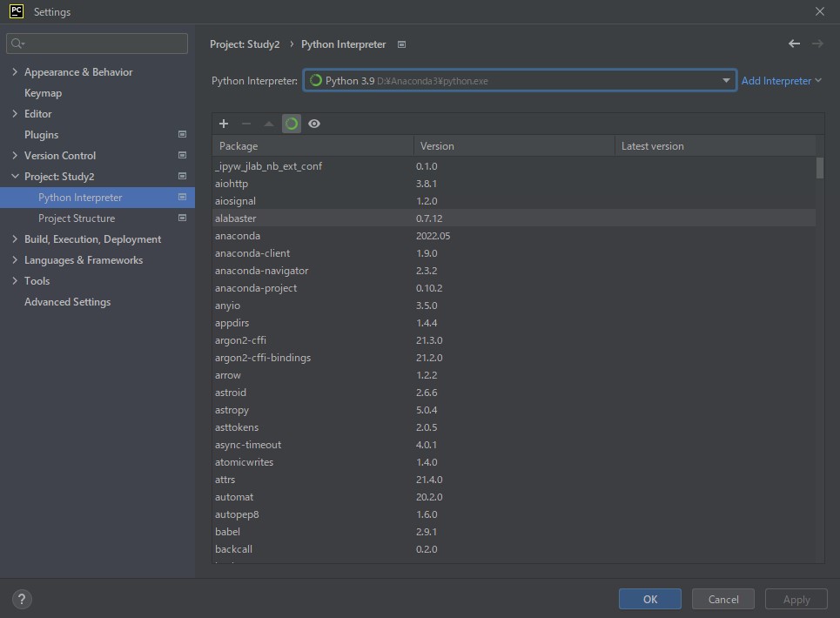Click the PyCharm logo in the title bar
Viewport: 840px width, 618px height.
17,11
